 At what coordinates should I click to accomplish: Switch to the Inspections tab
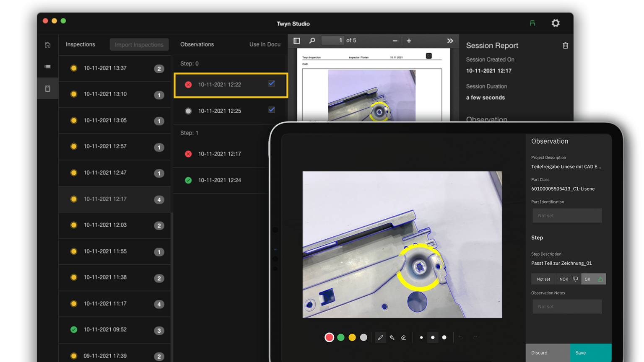pyautogui.click(x=80, y=44)
